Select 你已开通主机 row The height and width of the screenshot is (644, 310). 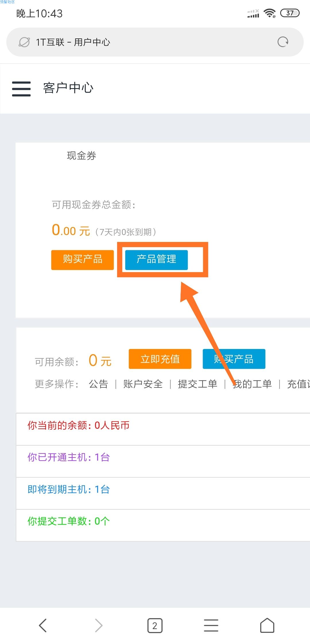[163, 461]
